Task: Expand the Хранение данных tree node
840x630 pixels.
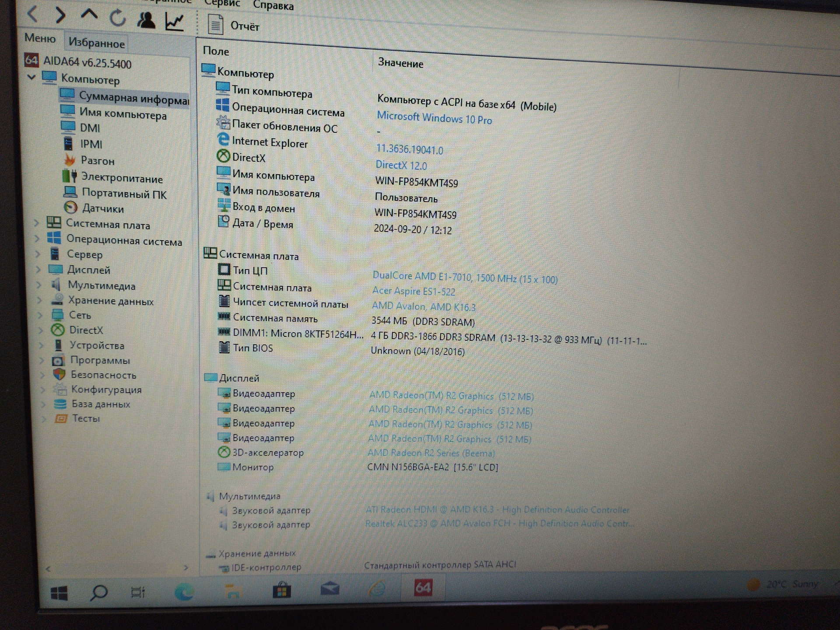Action: click(39, 300)
